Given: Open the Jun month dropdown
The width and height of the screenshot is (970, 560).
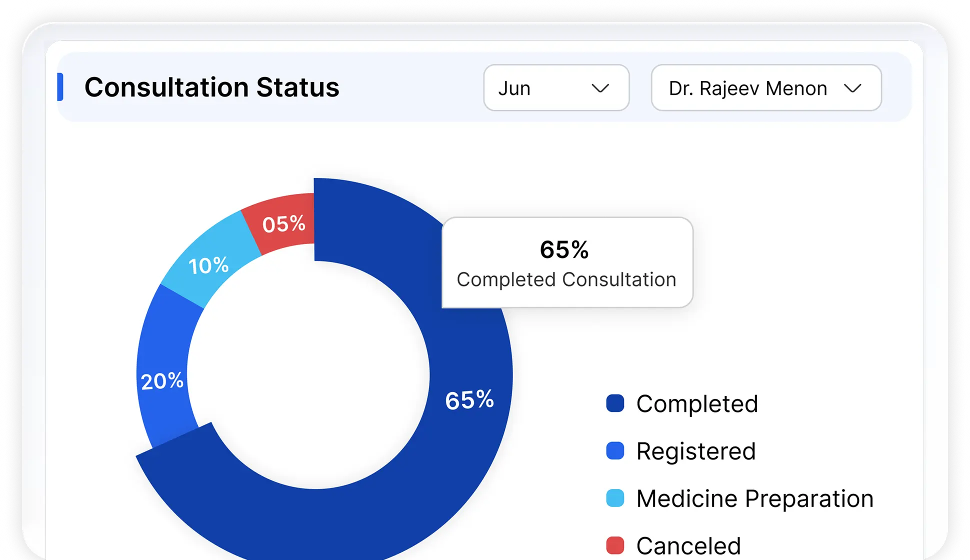Looking at the screenshot, I should pos(555,88).
